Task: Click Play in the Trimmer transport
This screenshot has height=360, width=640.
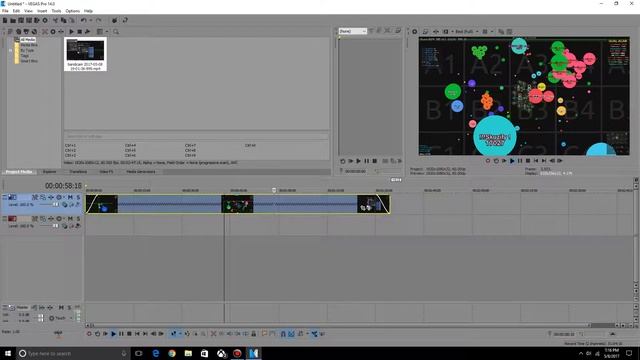Action: pyautogui.click(x=358, y=161)
